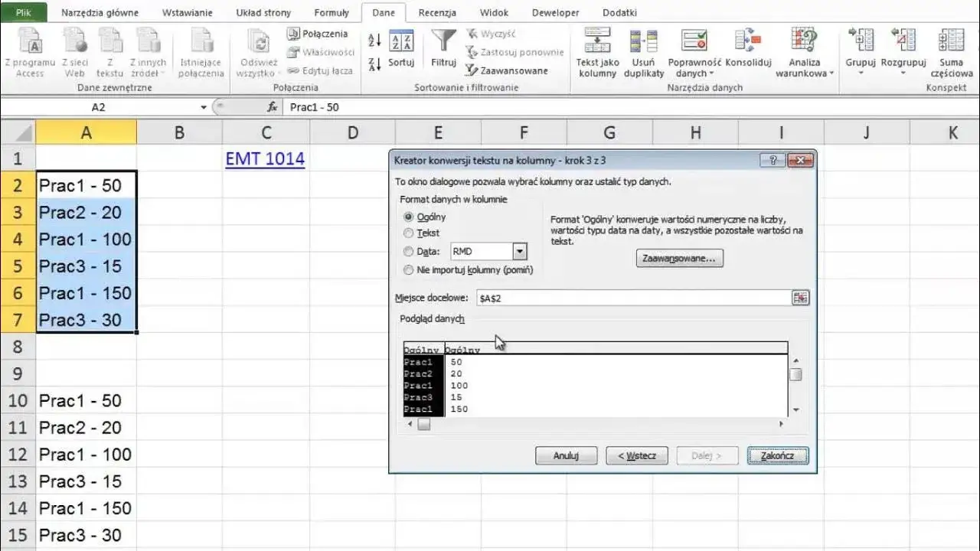Select the Data format radio button
980x551 pixels.
[x=408, y=251]
